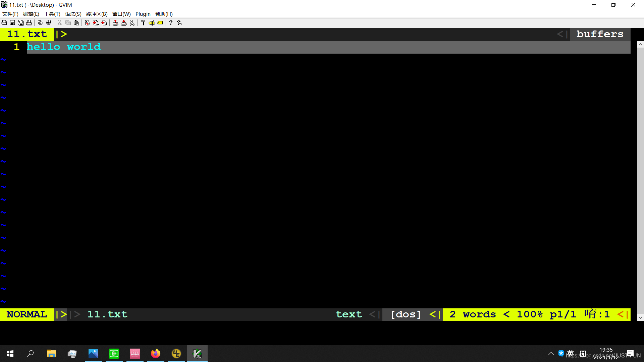The height and width of the screenshot is (362, 644).
Task: Run script via running man icon
Action: pos(132,23)
